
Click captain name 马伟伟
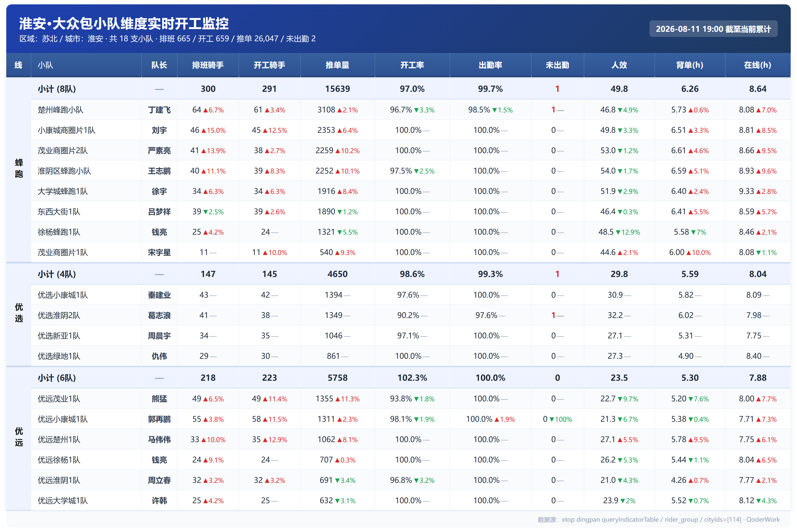[159, 440]
